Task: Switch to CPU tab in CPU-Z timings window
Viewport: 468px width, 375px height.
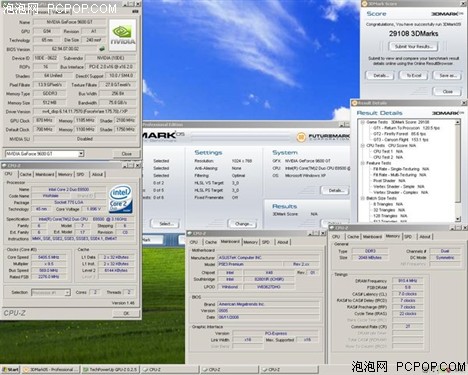Action: click(336, 236)
